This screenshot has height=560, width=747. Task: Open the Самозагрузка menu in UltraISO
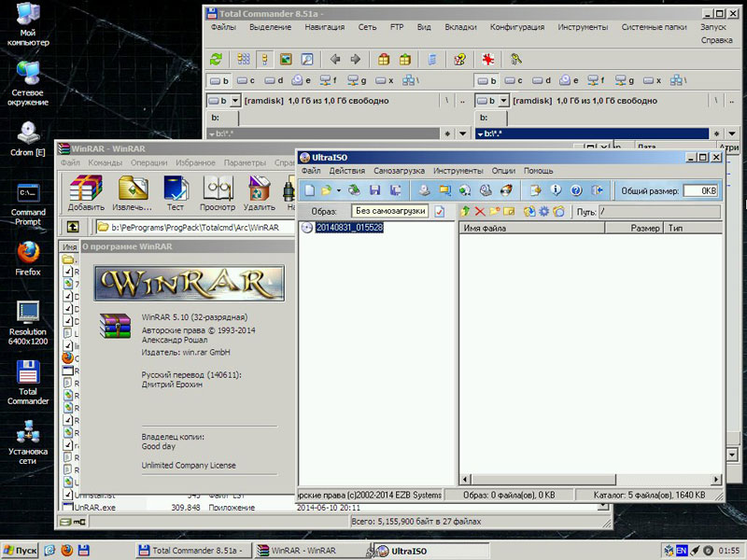tap(400, 171)
